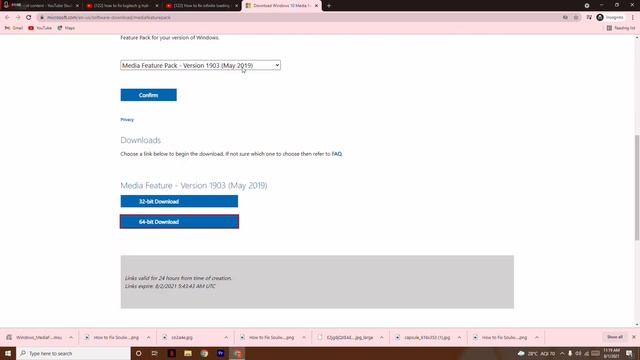Expand options for Windows_MediaF download

click(x=71, y=338)
